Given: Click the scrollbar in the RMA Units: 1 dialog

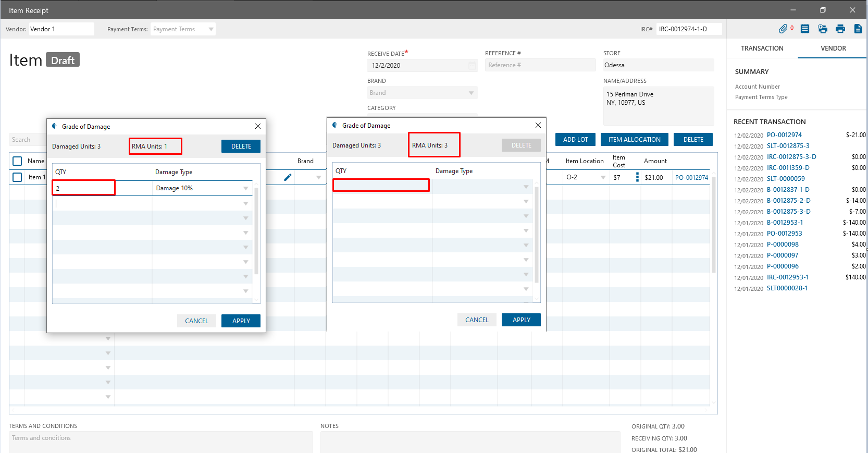Looking at the screenshot, I should [x=256, y=231].
